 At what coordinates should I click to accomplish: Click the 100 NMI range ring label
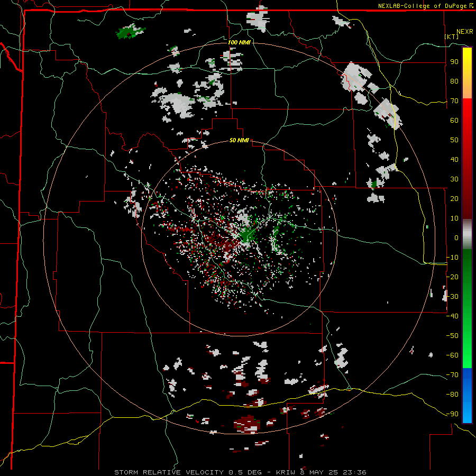point(239,42)
